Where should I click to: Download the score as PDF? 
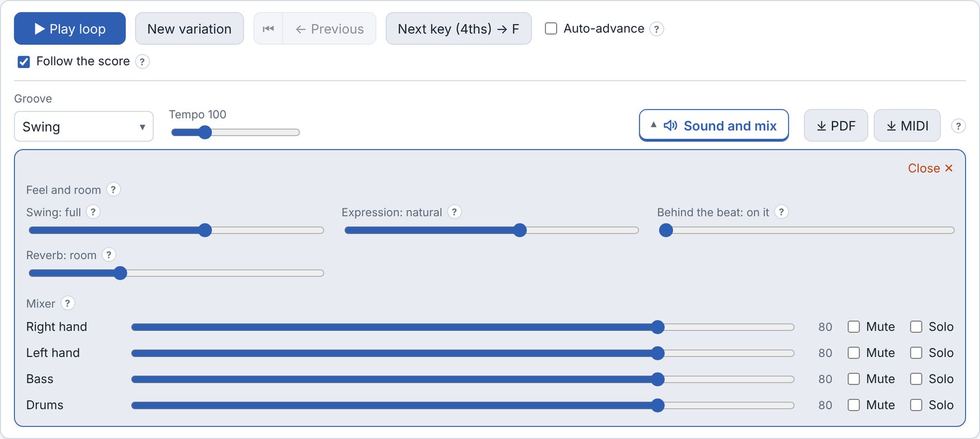[x=836, y=126]
